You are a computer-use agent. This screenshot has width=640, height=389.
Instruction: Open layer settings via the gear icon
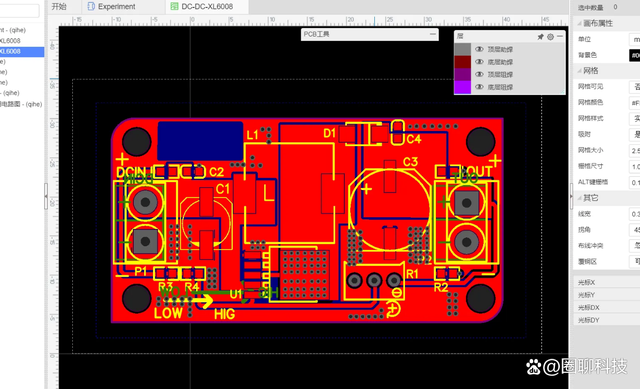point(551,37)
